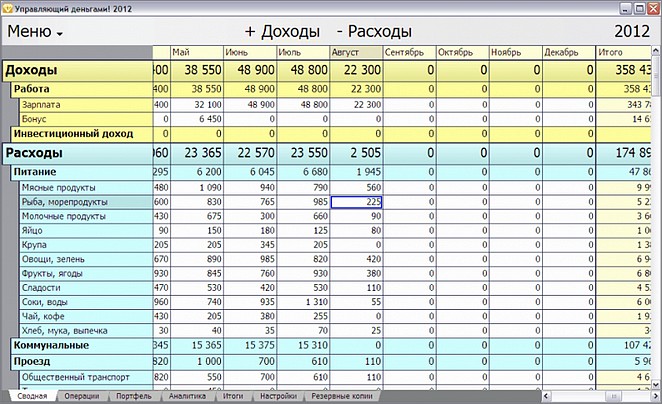Viewport: 662px width, 404px height.
Task: Open the Портфель tab
Action: tap(133, 396)
